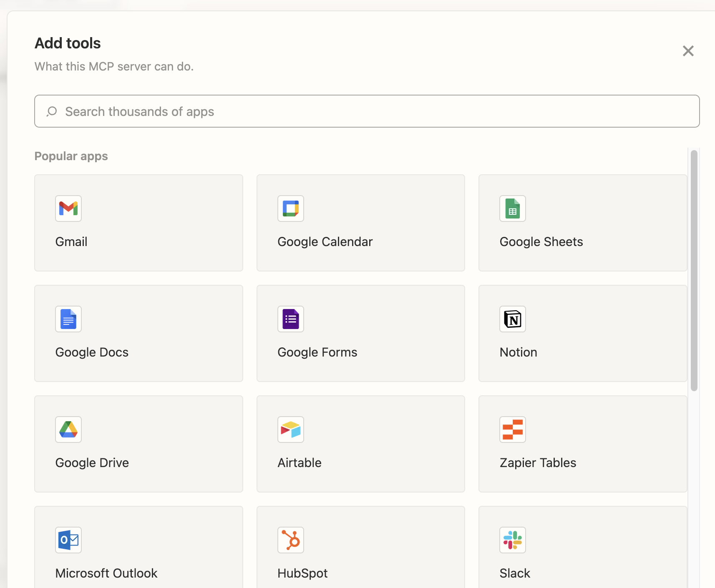
Task: Click the Microsoft Outlook icon
Action: click(68, 540)
